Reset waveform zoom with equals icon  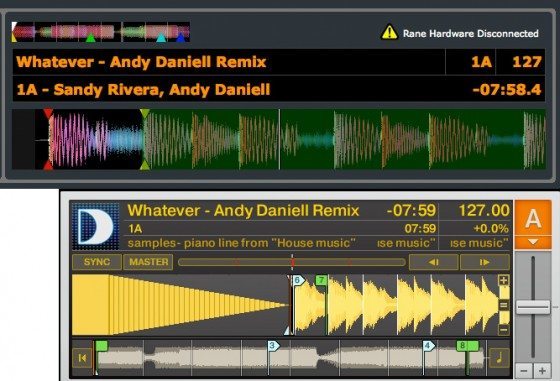pyautogui.click(x=504, y=305)
